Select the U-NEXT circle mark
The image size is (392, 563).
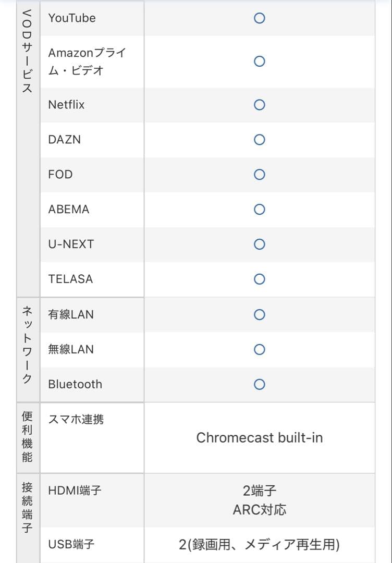tap(259, 244)
